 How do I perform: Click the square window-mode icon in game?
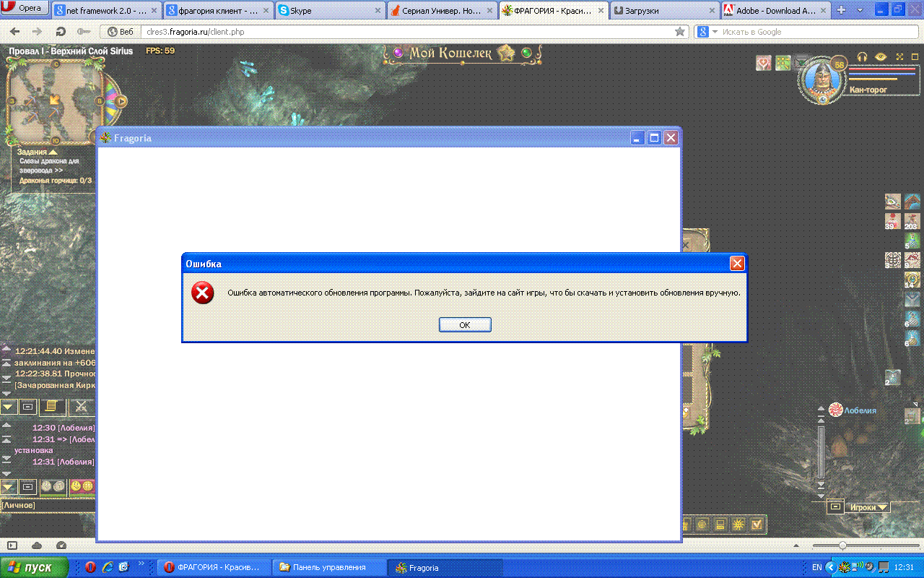tap(915, 56)
